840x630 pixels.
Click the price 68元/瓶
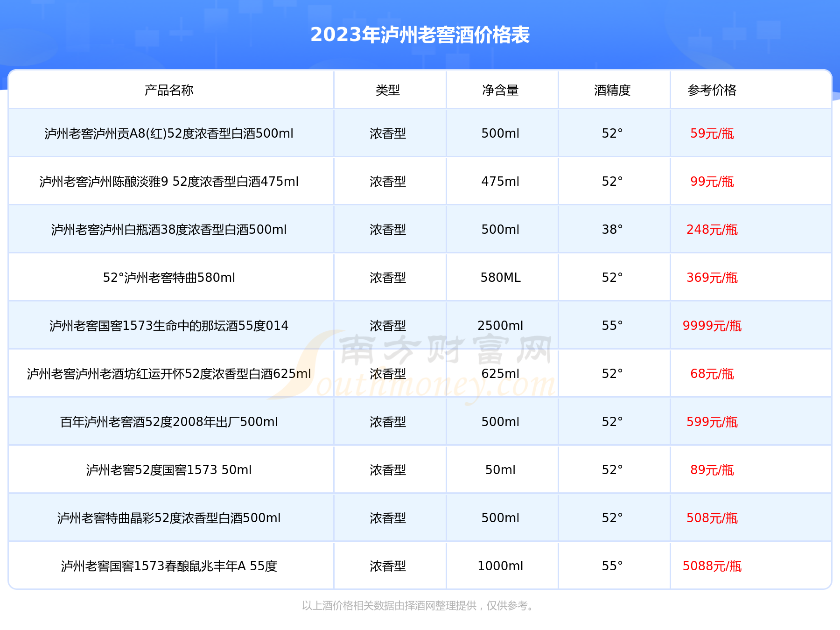click(x=712, y=374)
